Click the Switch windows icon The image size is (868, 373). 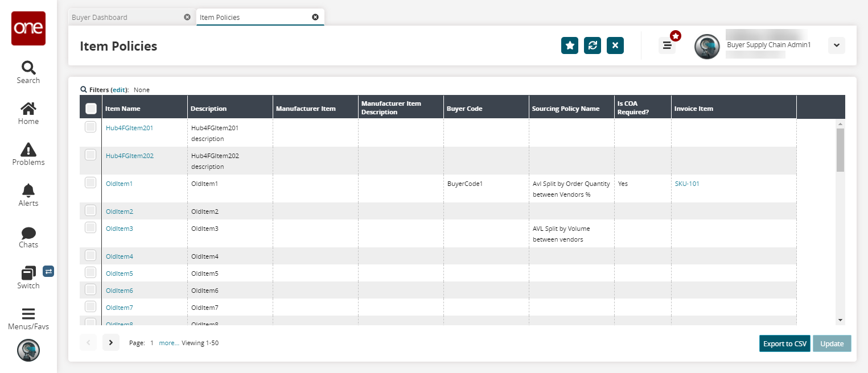tap(28, 273)
